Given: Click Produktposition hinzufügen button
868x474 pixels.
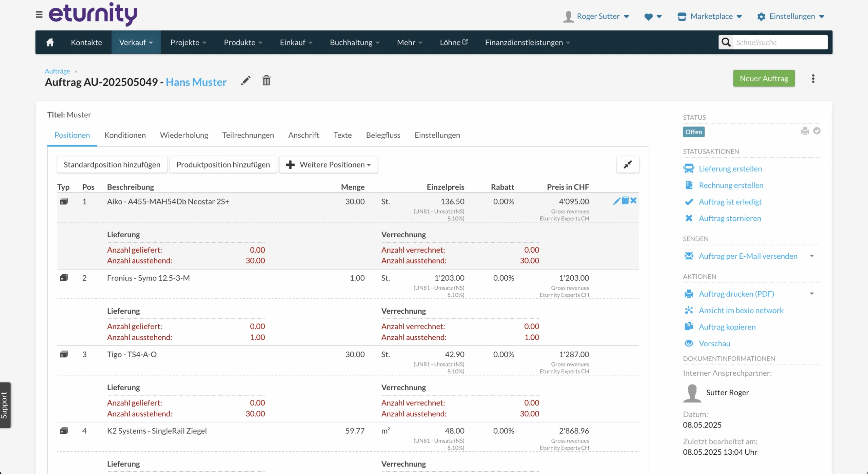Looking at the screenshot, I should [223, 164].
